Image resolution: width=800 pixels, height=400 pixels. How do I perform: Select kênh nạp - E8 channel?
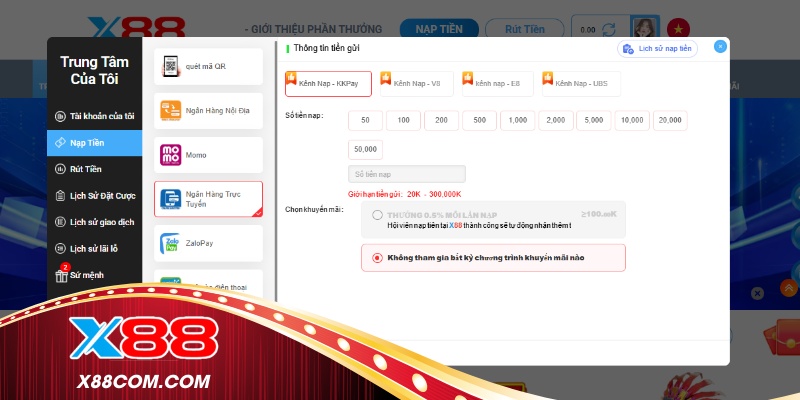[498, 84]
